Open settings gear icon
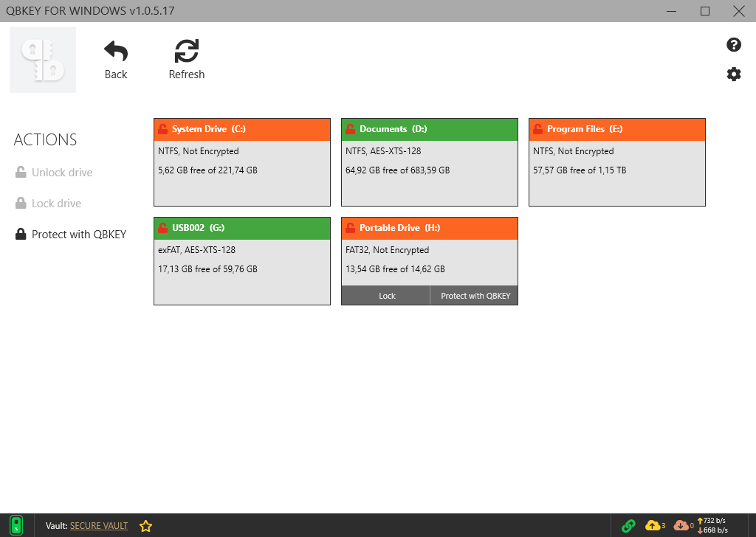The height and width of the screenshot is (537, 756). coord(733,75)
